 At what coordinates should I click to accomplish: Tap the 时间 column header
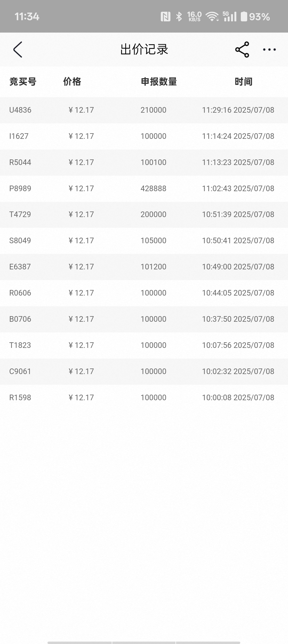[243, 82]
